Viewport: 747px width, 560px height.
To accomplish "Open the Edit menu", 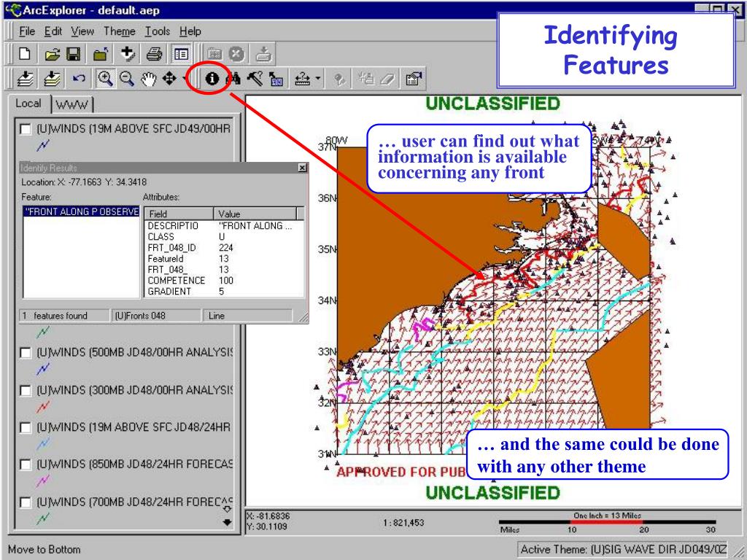I will coord(53,31).
